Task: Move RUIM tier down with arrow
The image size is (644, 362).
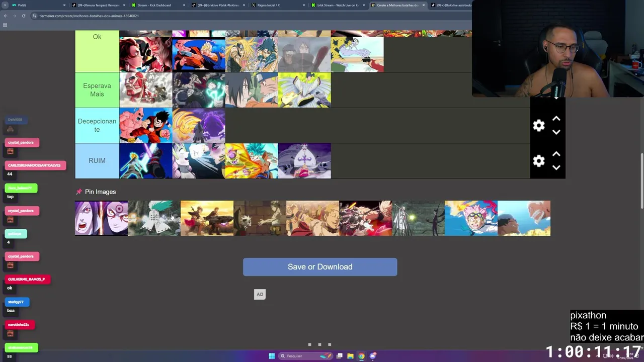Action: [556, 168]
